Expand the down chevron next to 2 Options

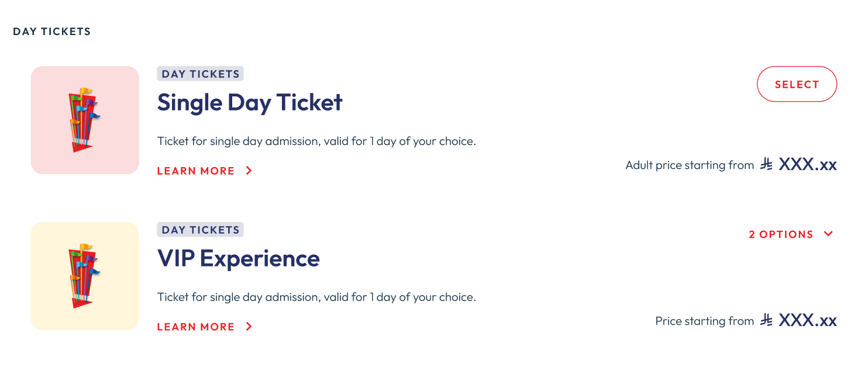[828, 234]
